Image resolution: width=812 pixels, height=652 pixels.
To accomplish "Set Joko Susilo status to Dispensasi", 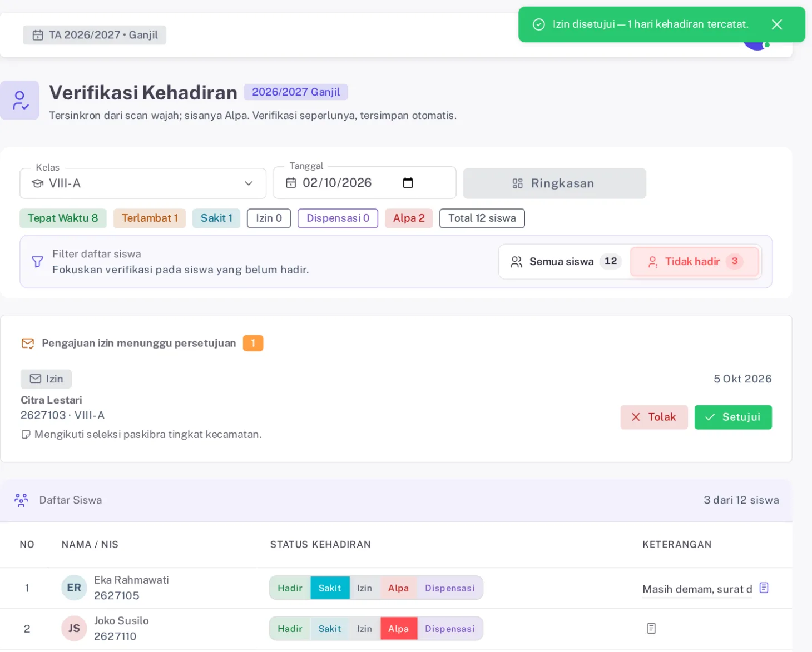I will (450, 629).
